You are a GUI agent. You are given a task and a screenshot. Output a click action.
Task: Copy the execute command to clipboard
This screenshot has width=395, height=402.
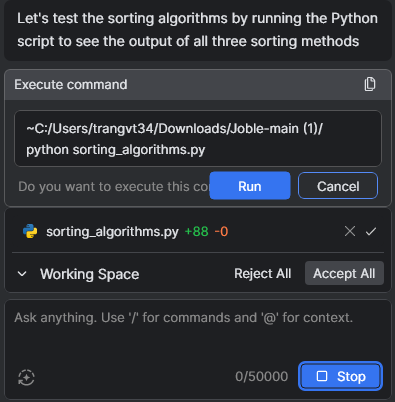pos(370,84)
